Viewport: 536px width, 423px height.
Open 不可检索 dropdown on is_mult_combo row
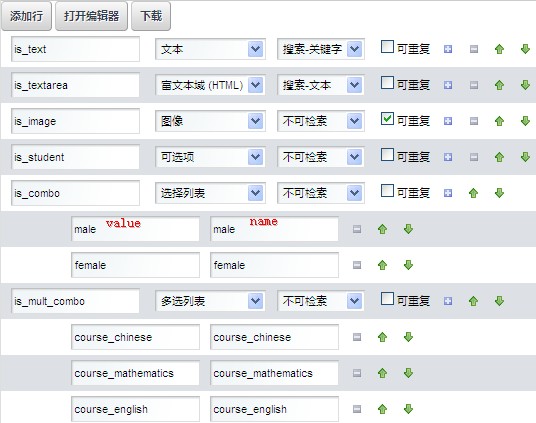tap(321, 301)
